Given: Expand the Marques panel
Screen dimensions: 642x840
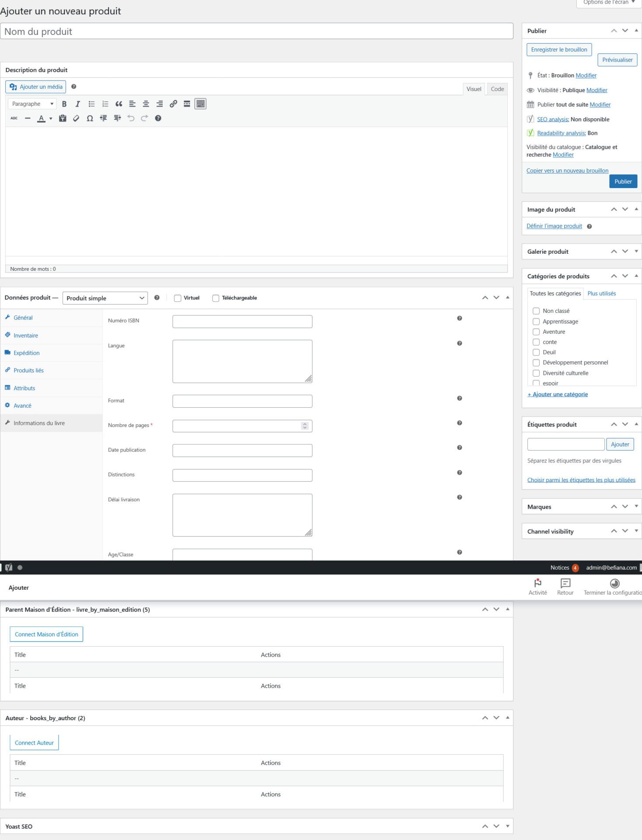Looking at the screenshot, I should [636, 506].
